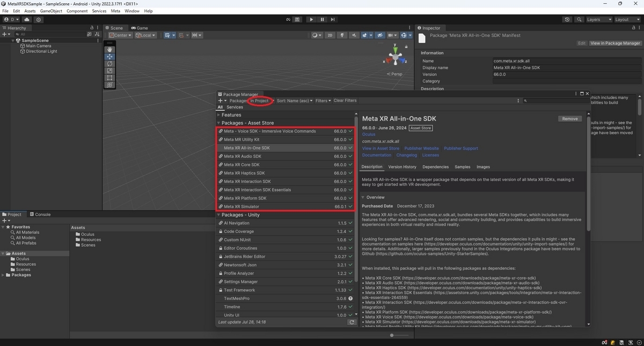Switch to Services tab in Package Manager
Viewport: 644px width, 346px height.
pyautogui.click(x=235, y=107)
